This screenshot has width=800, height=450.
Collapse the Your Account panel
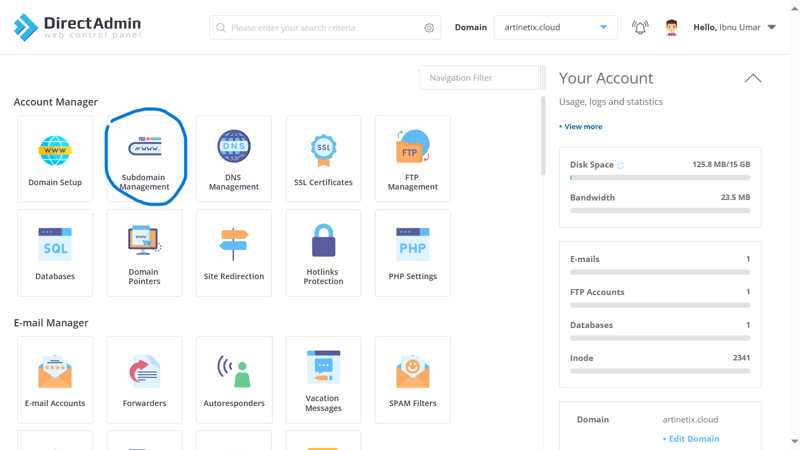tap(753, 78)
